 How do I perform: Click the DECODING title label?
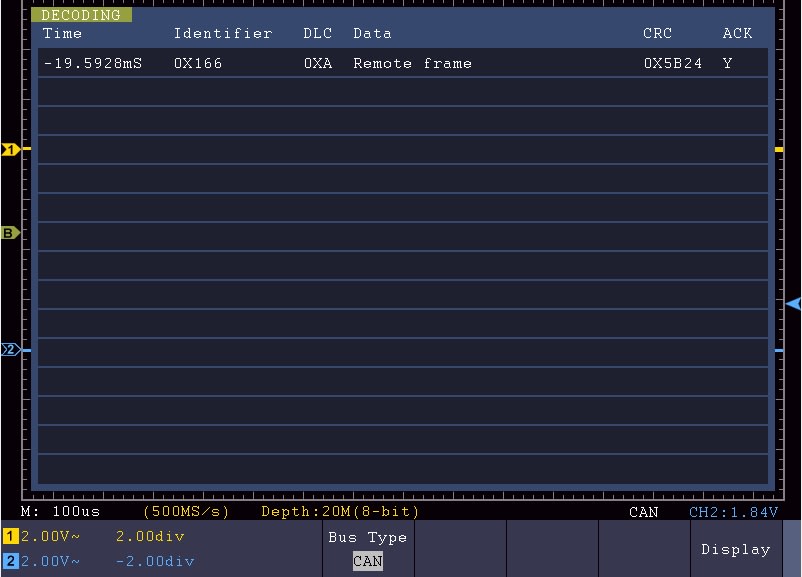click(x=81, y=15)
